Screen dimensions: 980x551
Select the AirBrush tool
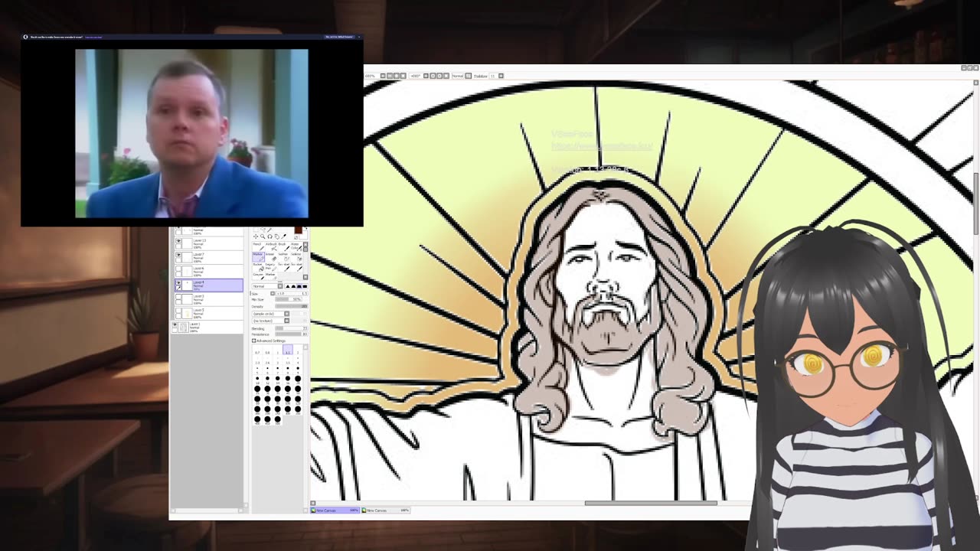pos(271,247)
